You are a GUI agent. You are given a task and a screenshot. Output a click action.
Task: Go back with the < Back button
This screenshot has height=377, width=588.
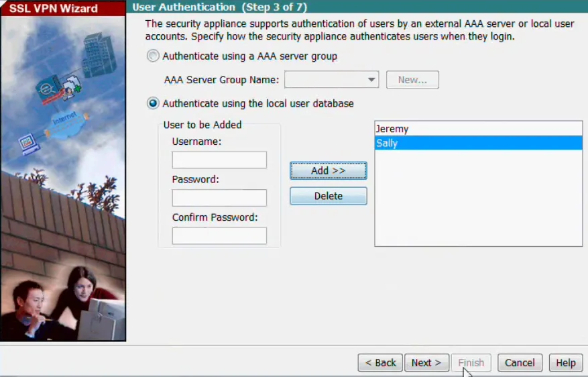click(x=380, y=363)
